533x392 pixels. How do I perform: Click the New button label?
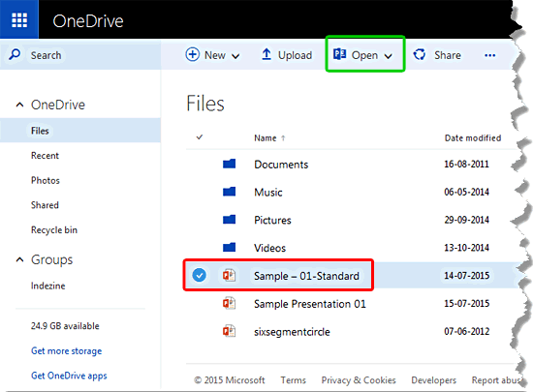coord(215,55)
